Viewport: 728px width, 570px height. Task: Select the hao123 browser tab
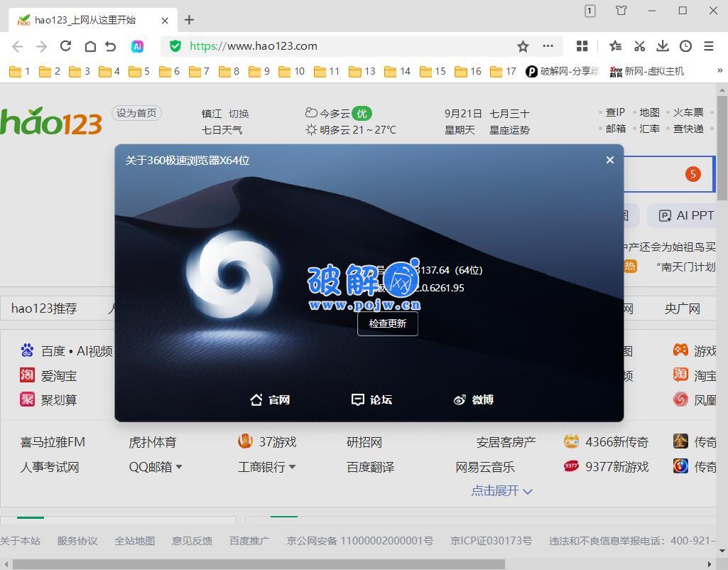[85, 20]
